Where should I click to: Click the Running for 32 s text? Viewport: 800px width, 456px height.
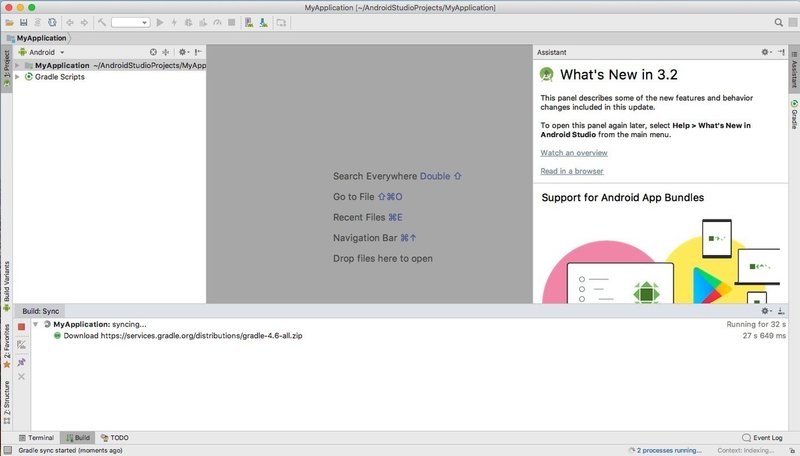point(756,324)
